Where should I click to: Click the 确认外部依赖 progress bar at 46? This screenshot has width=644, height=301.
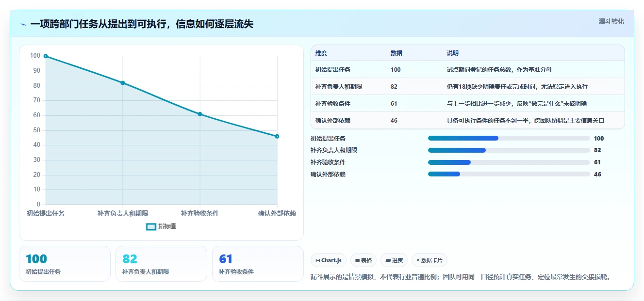509,174
